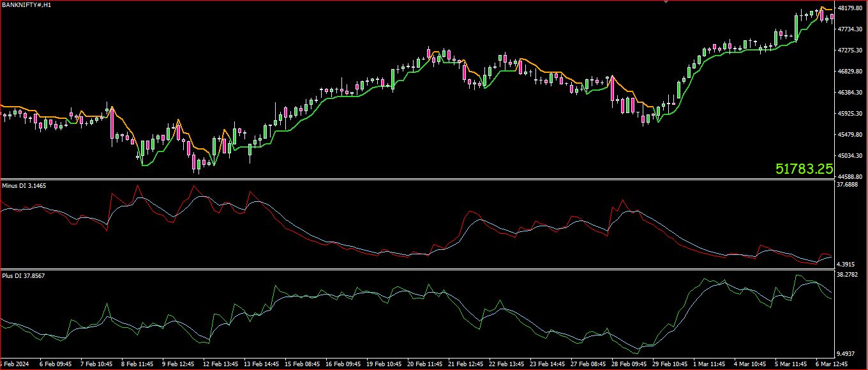This screenshot has height=370, width=868.
Task: Click the 9 Feb 12:45 time label
Action: (178, 365)
